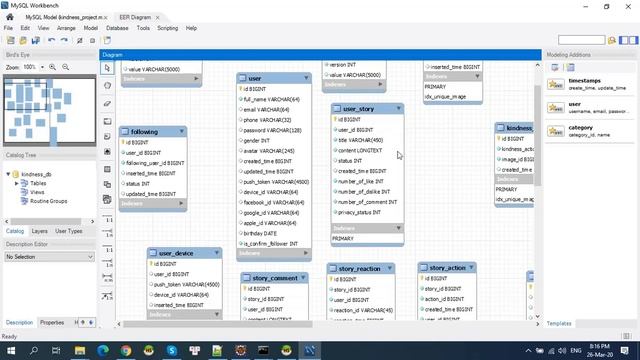Open File Explorer from the taskbar
Screen dimensions: 640x360
80,350
